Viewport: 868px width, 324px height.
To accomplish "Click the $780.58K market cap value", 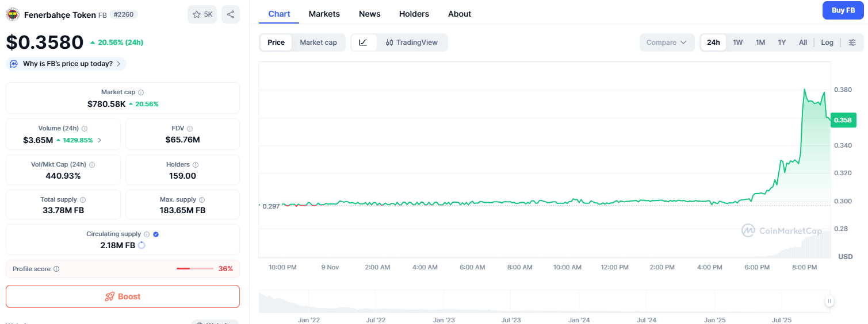I will 106,104.
